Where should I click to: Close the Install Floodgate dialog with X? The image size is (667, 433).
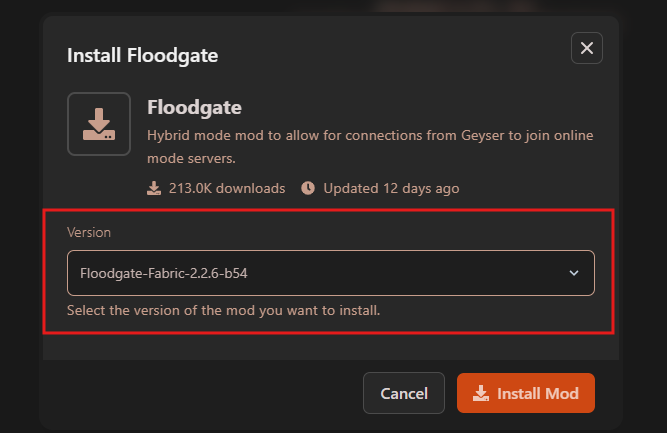[x=586, y=48]
